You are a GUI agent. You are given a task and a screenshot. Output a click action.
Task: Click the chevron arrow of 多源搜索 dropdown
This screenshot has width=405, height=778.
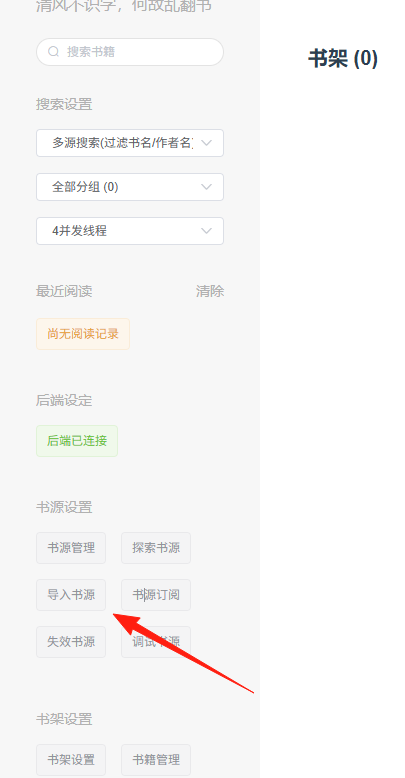206,143
